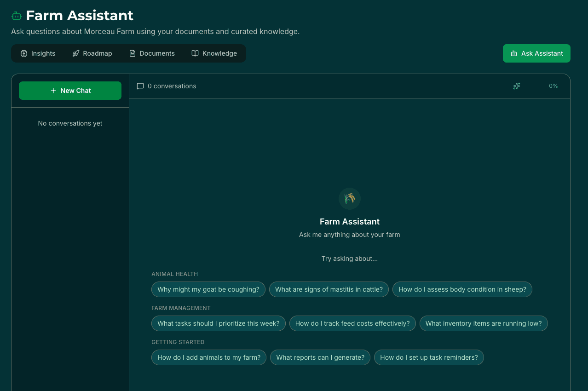Image resolution: width=588 pixels, height=391 pixels.
Task: Click the file icon on Documents
Action: (133, 53)
